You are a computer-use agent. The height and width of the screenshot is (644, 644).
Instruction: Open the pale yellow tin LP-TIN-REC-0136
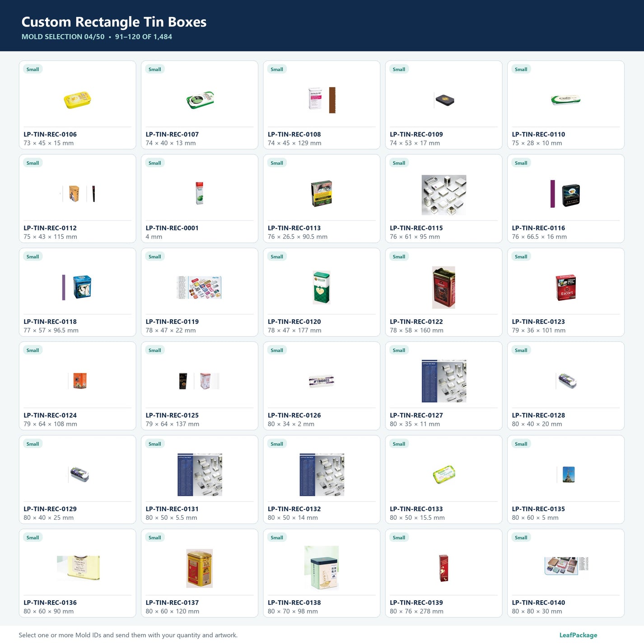[78, 568]
